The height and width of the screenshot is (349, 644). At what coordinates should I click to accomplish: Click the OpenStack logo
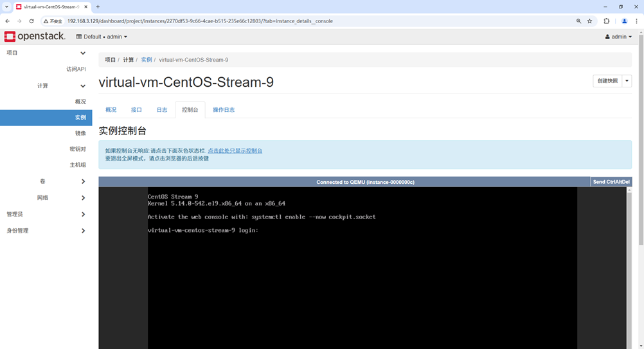(x=35, y=37)
